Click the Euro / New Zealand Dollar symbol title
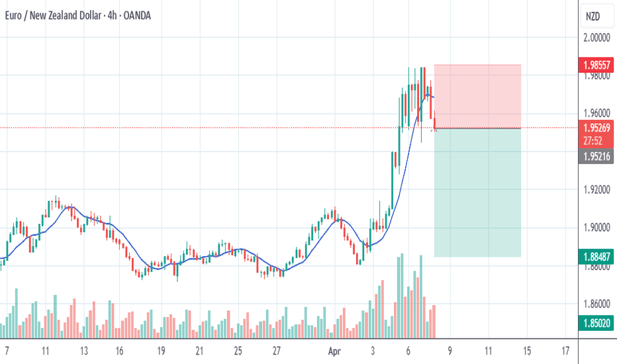 53,16
